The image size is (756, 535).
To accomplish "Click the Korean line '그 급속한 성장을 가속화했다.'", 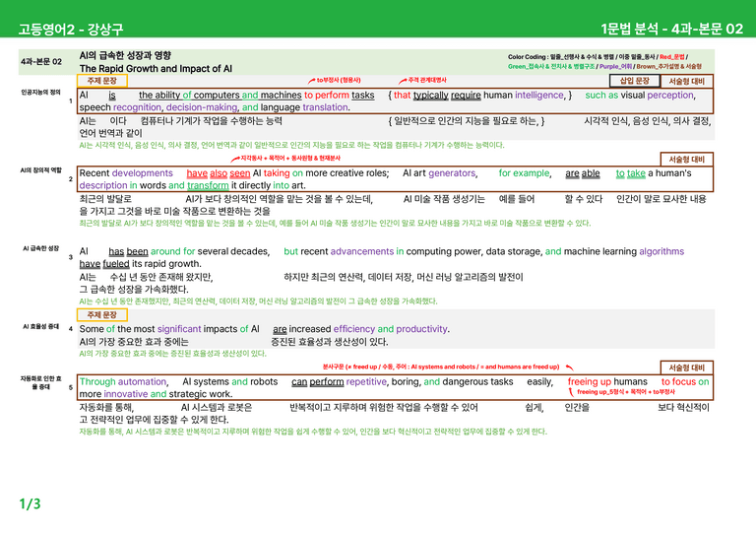I will (x=134, y=290).
